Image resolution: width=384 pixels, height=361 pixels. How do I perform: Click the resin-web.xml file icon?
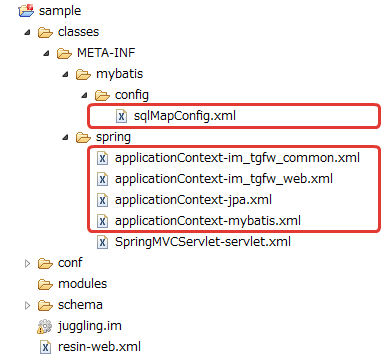coord(45,347)
